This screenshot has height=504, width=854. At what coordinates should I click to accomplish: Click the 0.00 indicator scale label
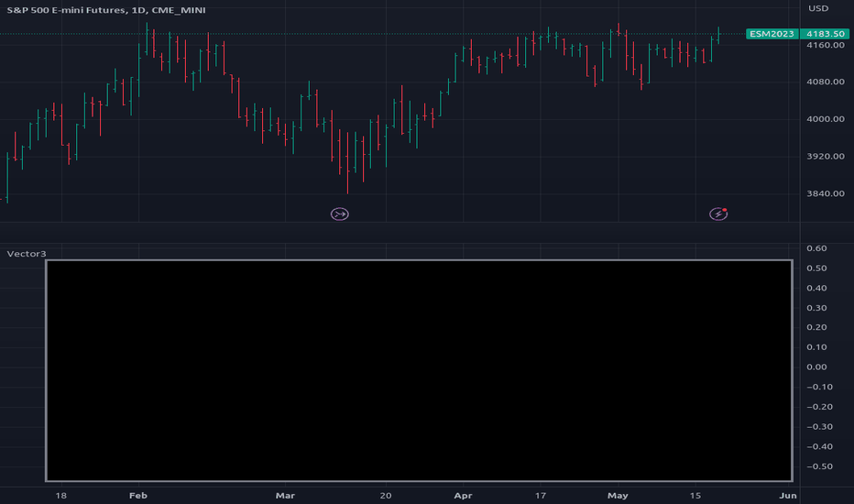(x=816, y=367)
